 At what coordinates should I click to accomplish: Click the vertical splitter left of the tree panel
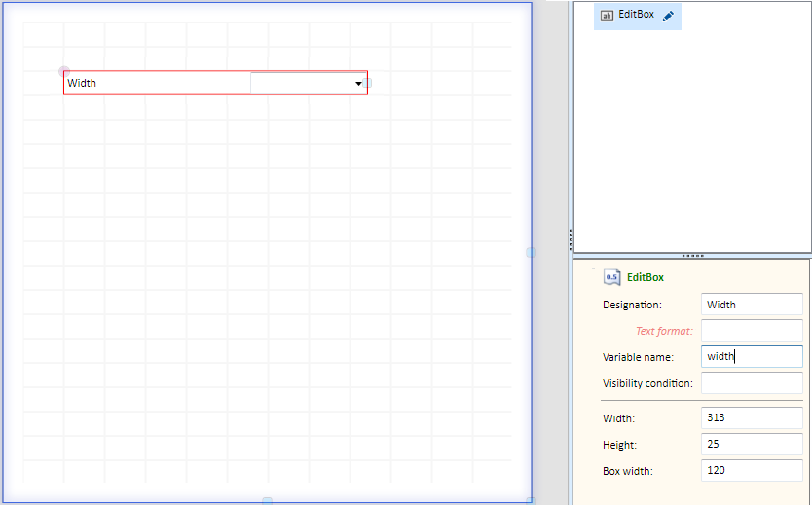pos(571,239)
